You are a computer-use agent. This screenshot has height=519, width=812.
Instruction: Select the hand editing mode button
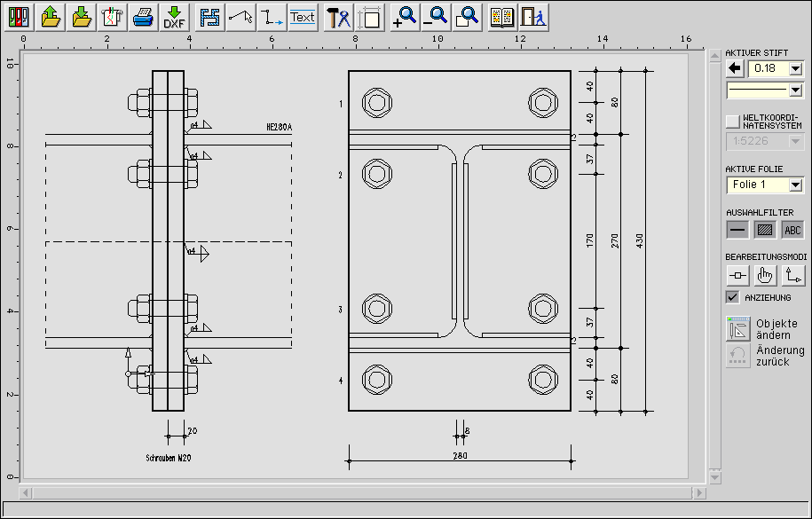pyautogui.click(x=765, y=275)
